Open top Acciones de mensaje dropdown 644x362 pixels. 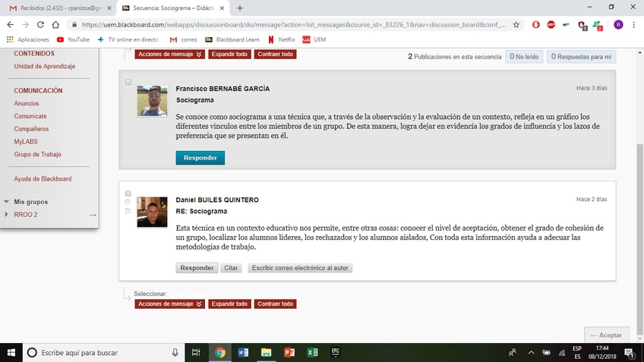(169, 54)
